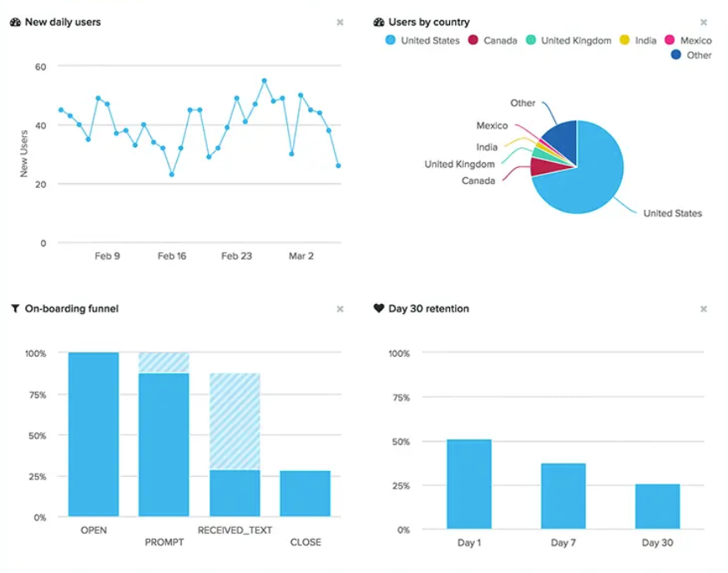Image resolution: width=728 pixels, height=573 pixels.
Task: Select the CLOSE funnel bar
Action: coord(305,494)
